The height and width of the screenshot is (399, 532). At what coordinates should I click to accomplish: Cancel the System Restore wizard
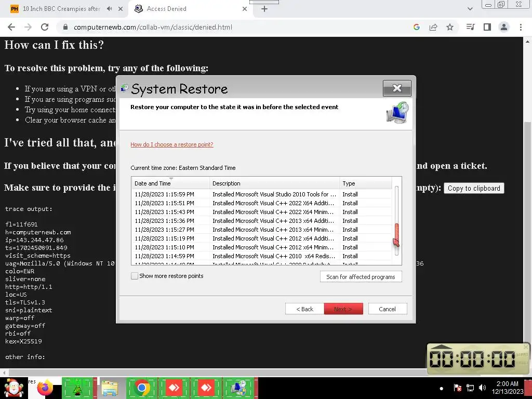[x=387, y=309]
